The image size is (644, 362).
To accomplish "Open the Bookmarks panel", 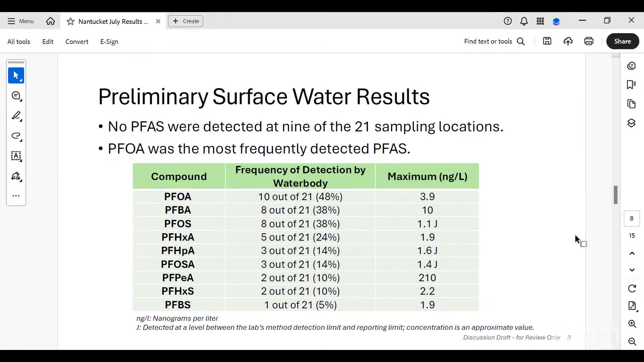I will coord(632,84).
